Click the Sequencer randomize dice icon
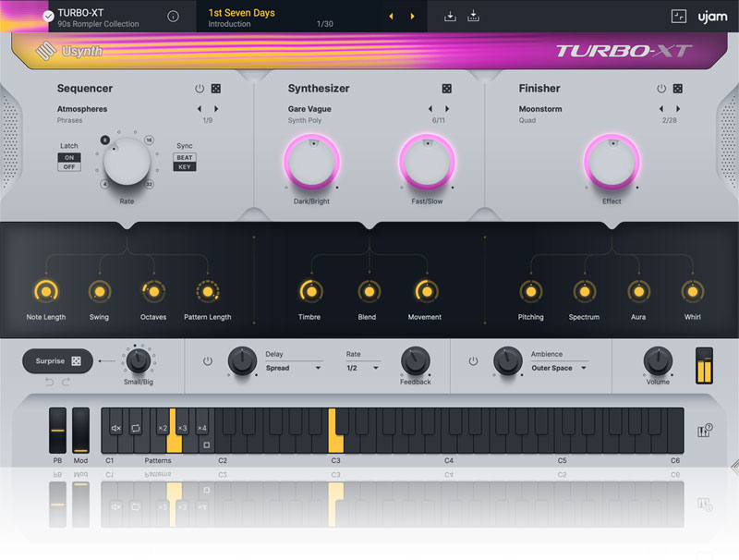Viewport: 739px width, 560px height. [215, 89]
